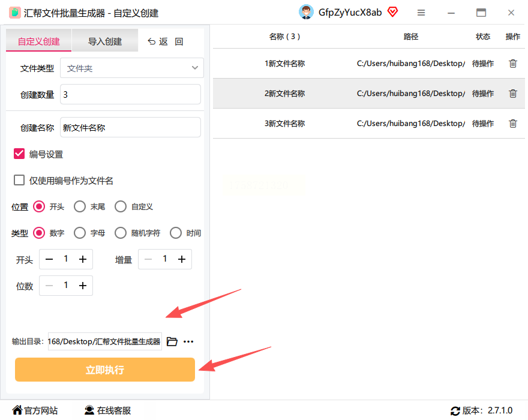
Task: Delete the 3新文件名称 row
Action: pos(512,123)
